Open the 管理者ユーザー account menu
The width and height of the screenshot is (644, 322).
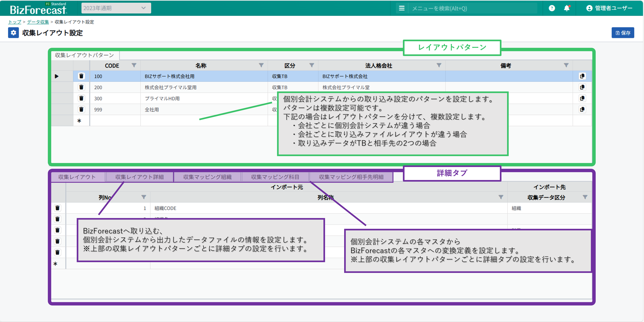pos(609,8)
